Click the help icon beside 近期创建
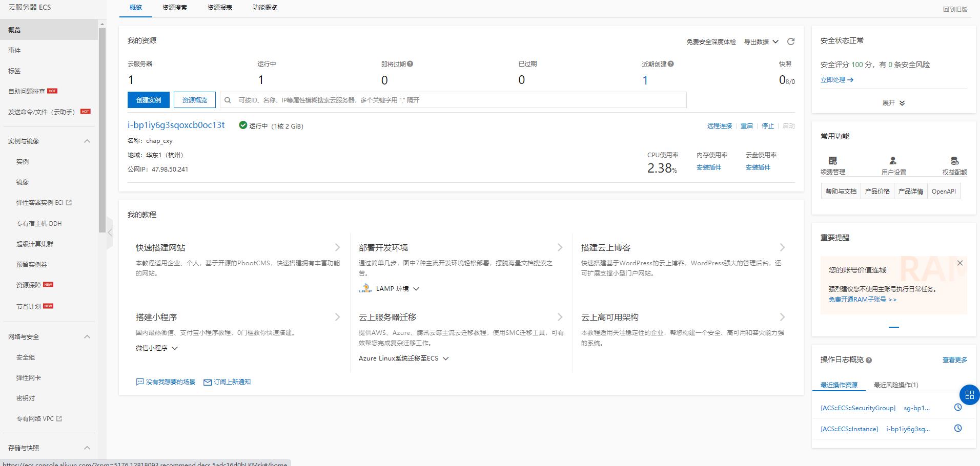Viewport: 980px width, 466px height. pos(671,64)
